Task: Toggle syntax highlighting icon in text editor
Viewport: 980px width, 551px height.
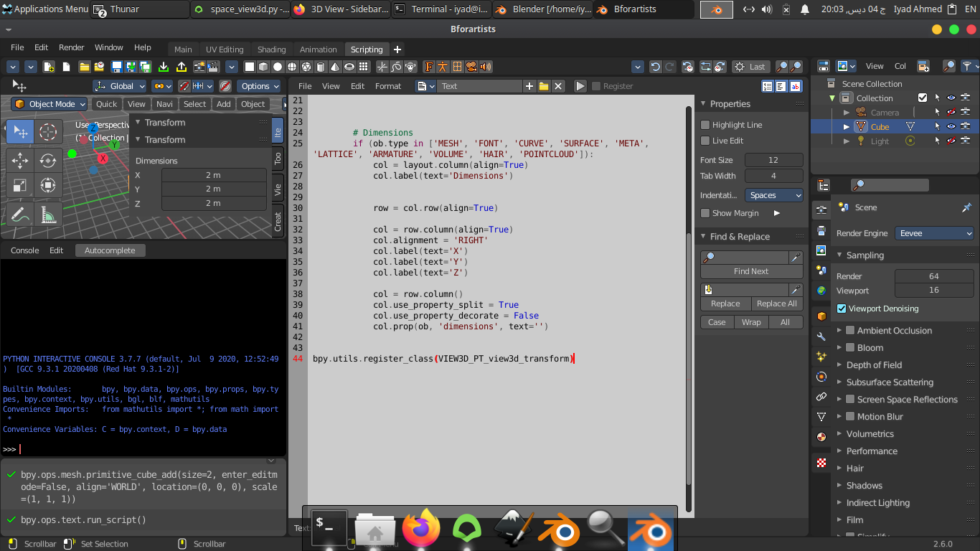Action: pos(796,86)
